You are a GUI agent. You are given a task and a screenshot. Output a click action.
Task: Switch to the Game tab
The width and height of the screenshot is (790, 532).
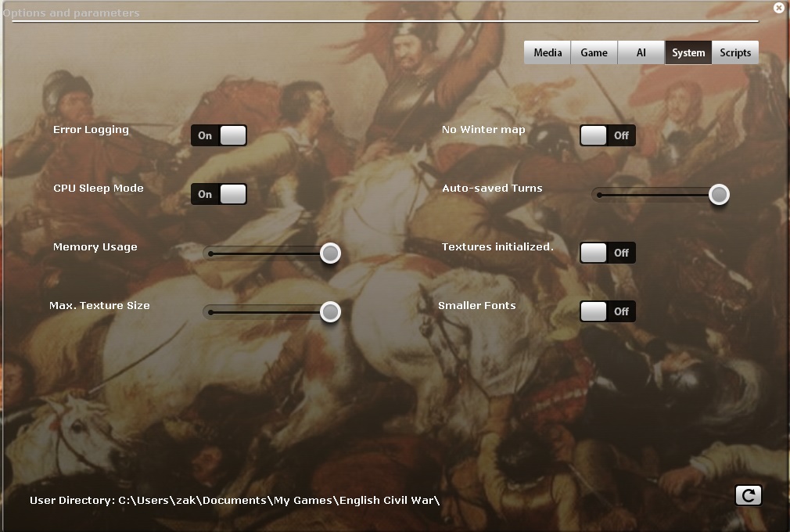click(594, 52)
